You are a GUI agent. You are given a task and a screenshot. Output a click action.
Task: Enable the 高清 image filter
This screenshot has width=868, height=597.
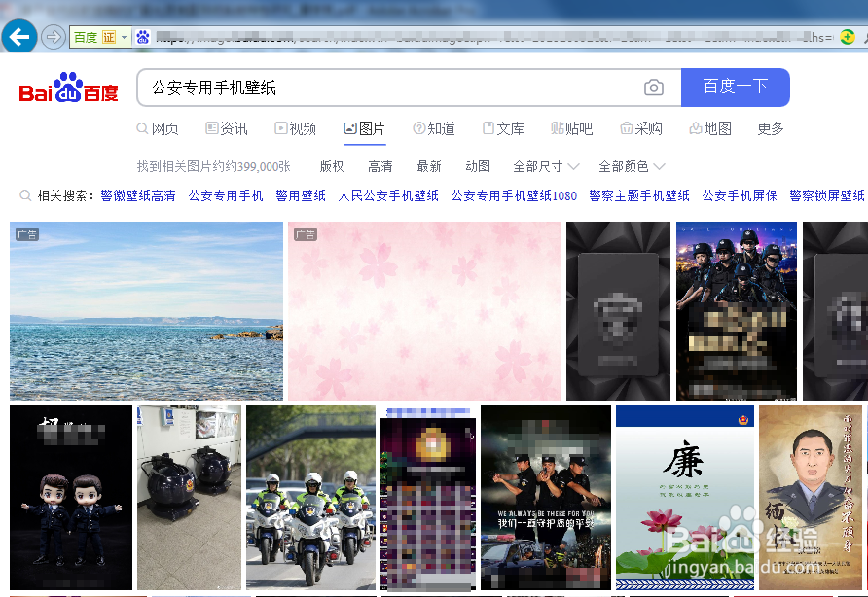point(380,165)
